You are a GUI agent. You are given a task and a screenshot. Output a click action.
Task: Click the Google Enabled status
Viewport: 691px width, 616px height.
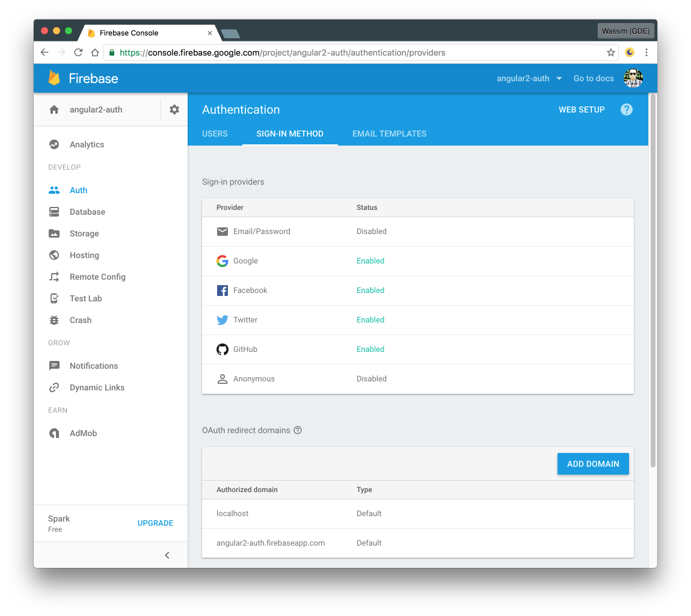point(370,260)
